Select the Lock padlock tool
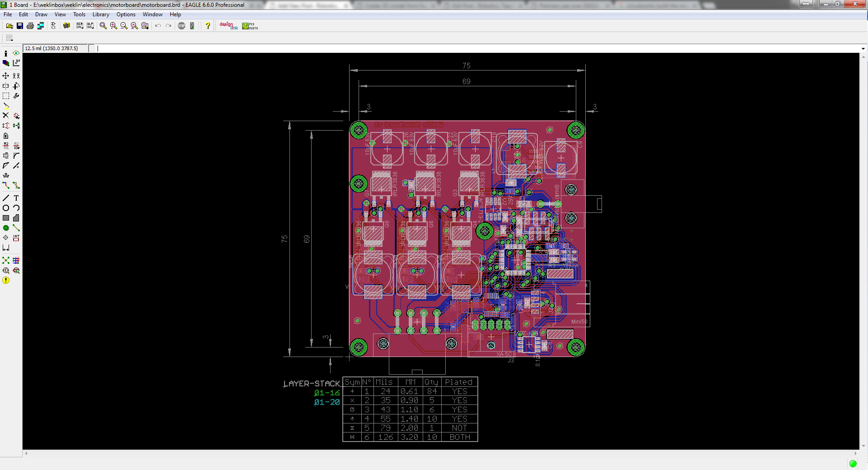 pos(6,136)
